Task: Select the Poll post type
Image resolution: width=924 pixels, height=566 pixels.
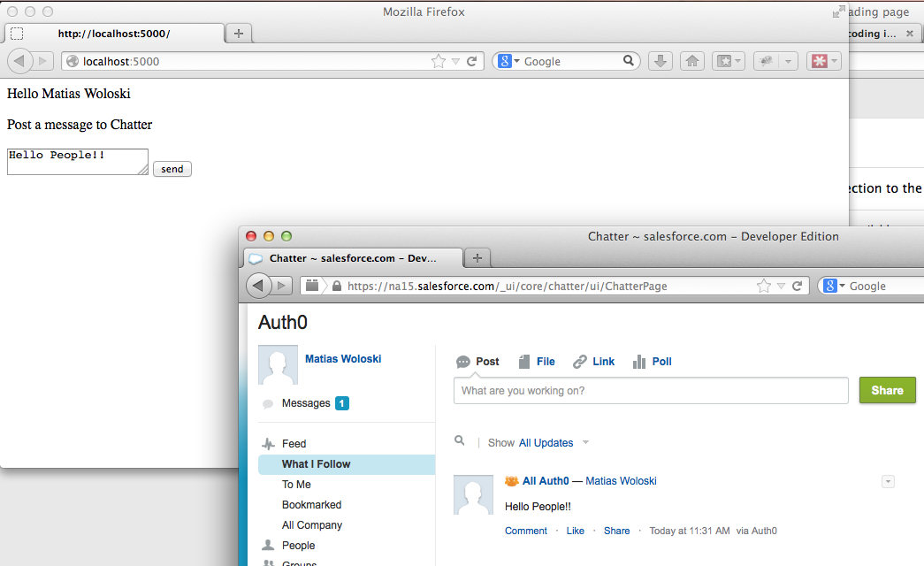Action: pyautogui.click(x=652, y=362)
